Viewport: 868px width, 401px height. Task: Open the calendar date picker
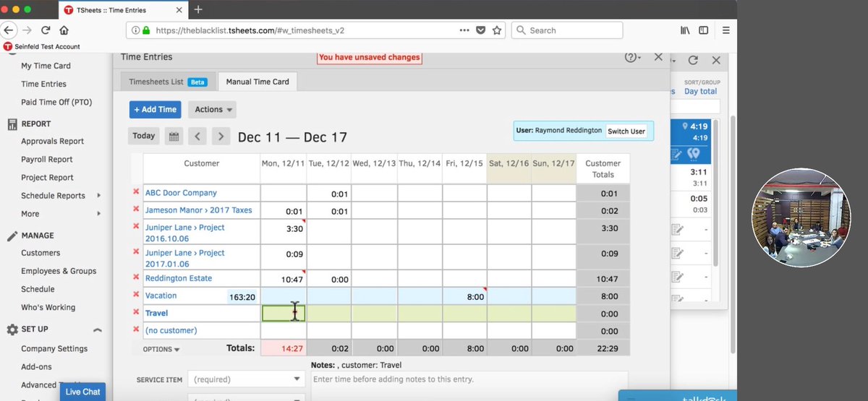pos(174,136)
